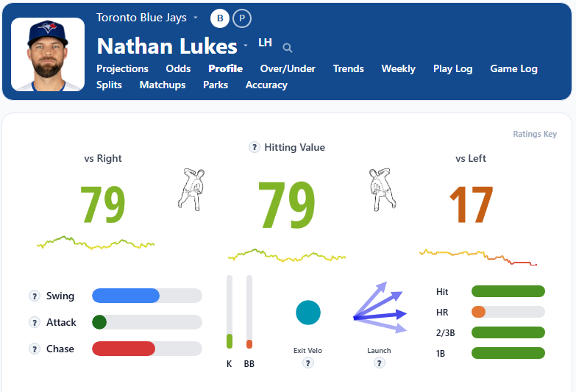Click the vs Right 79 rating
This screenshot has height=392, width=576.
103,204
